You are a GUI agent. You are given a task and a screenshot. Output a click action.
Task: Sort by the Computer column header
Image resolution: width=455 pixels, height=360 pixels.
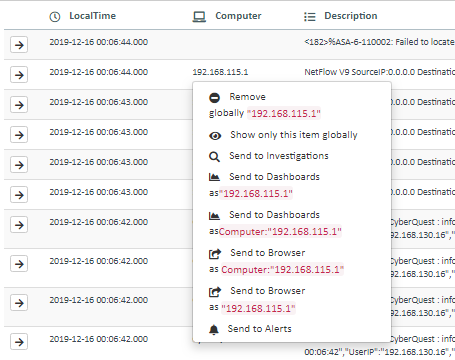pos(238,16)
